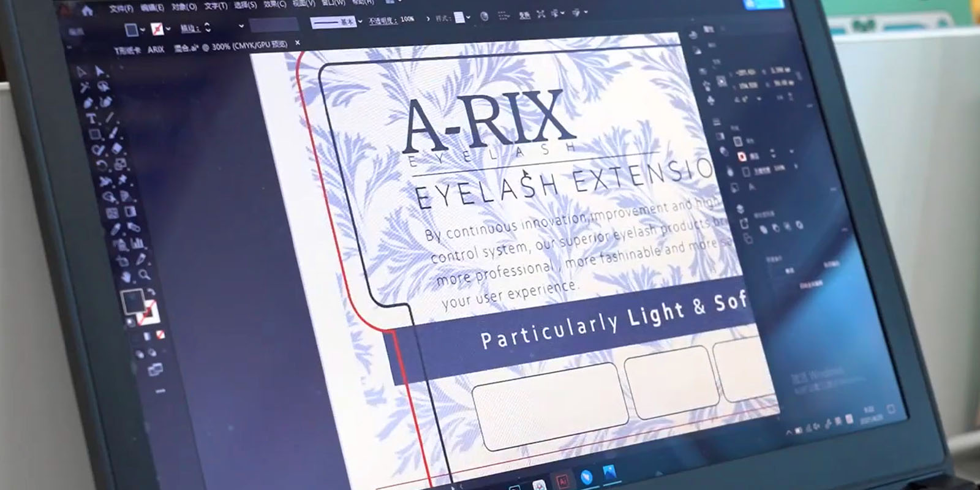Open the 文字(T) menu
The image size is (980, 490).
click(x=216, y=6)
